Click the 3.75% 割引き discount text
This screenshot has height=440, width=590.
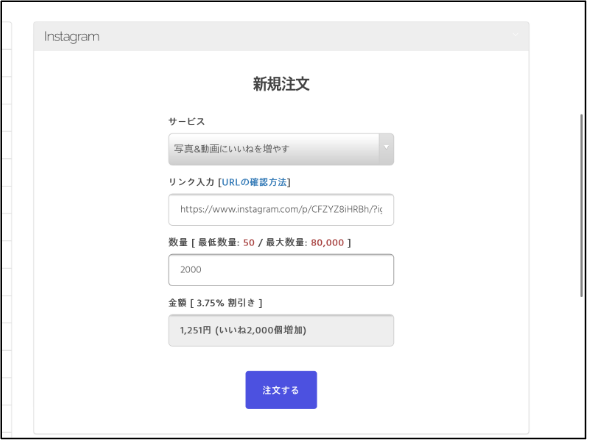pos(226,303)
